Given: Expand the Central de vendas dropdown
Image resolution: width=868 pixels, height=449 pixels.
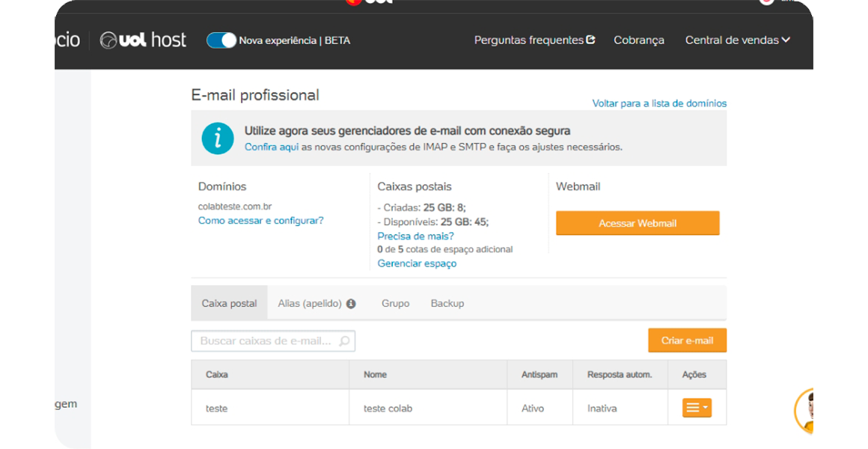Looking at the screenshot, I should tap(737, 40).
